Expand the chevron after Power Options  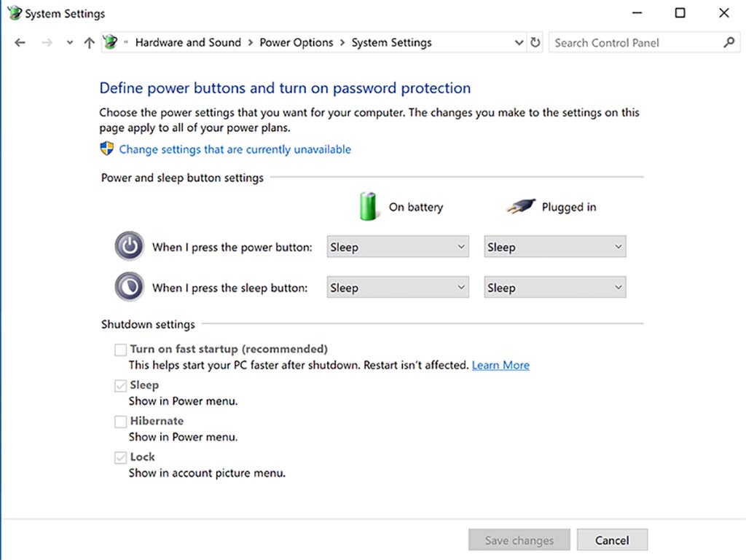tap(342, 43)
